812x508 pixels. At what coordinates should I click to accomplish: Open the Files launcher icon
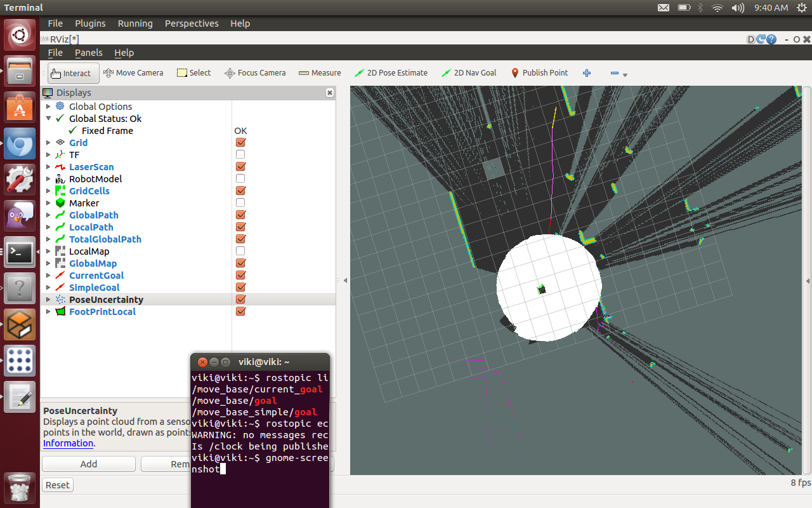(20, 70)
